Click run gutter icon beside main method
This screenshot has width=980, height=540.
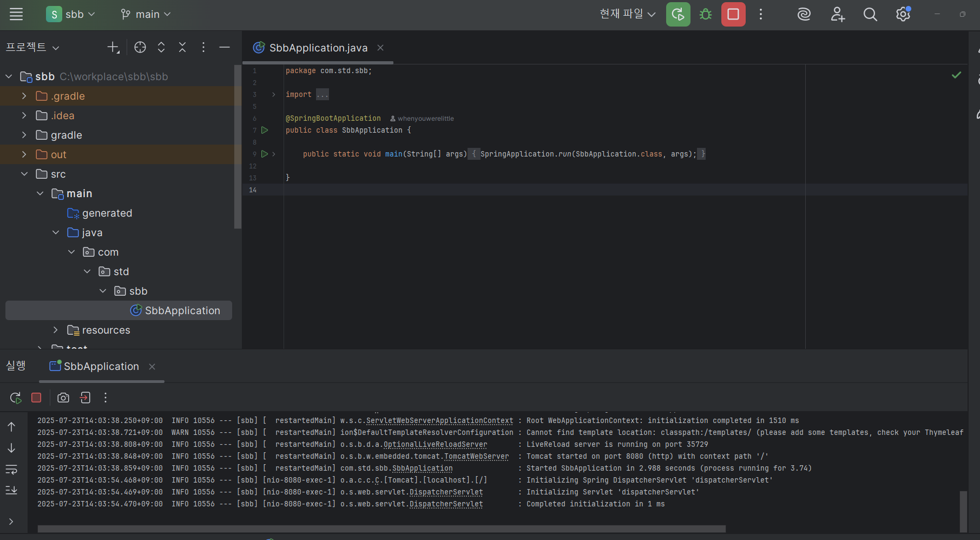pyautogui.click(x=265, y=154)
